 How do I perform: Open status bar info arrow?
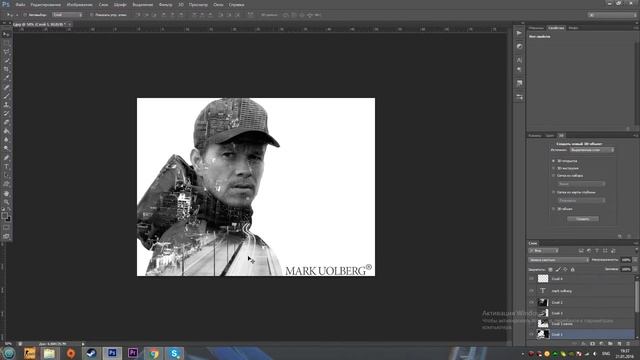83,344
